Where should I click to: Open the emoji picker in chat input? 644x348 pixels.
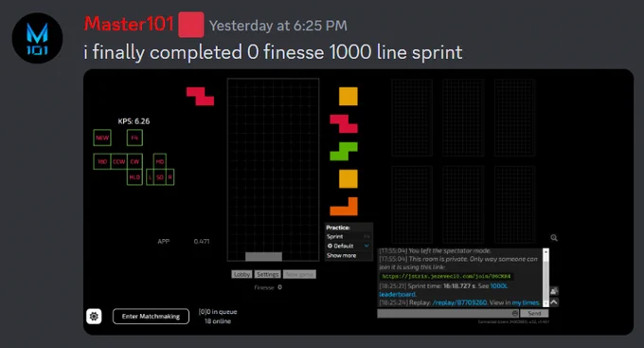click(x=515, y=314)
